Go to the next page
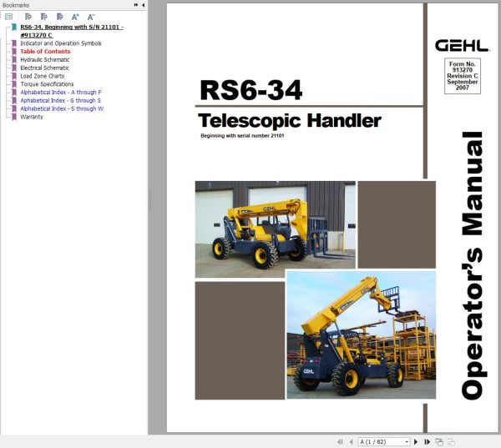 point(416,442)
